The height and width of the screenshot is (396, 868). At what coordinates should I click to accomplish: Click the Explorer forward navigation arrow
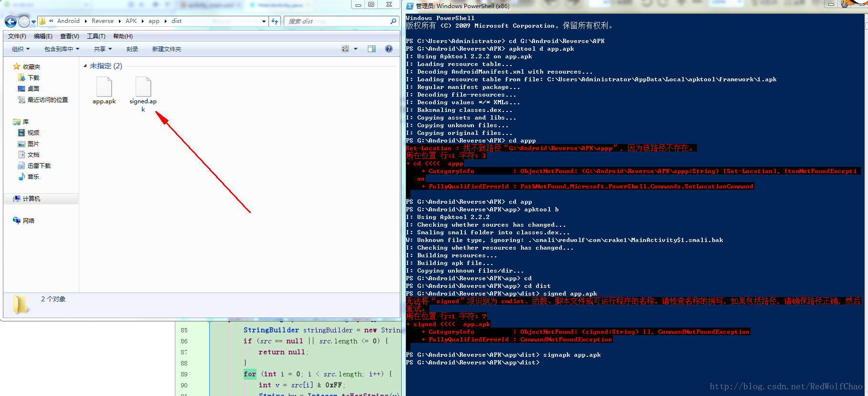coord(24,22)
